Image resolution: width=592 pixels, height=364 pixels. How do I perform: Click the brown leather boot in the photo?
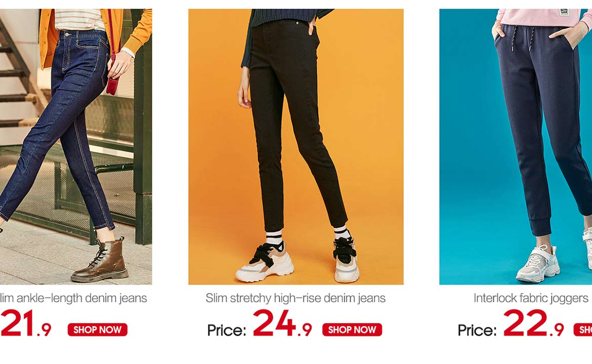click(x=99, y=260)
